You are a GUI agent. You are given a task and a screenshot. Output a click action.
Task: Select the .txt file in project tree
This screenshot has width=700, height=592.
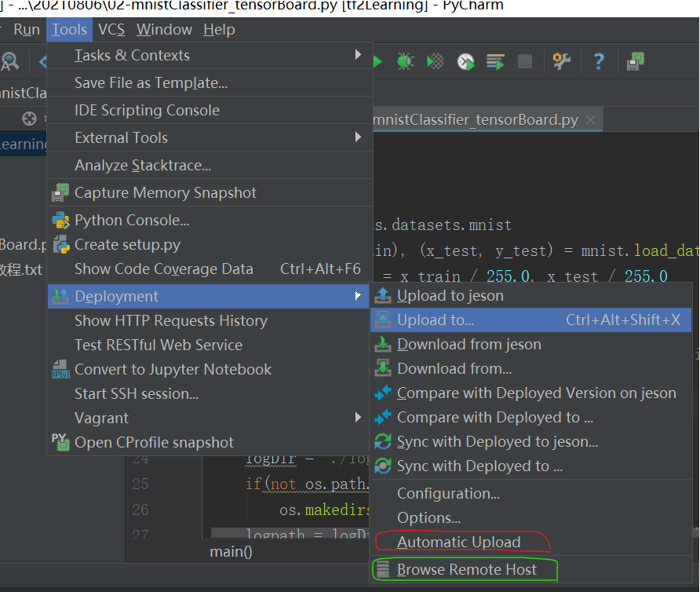[21, 269]
